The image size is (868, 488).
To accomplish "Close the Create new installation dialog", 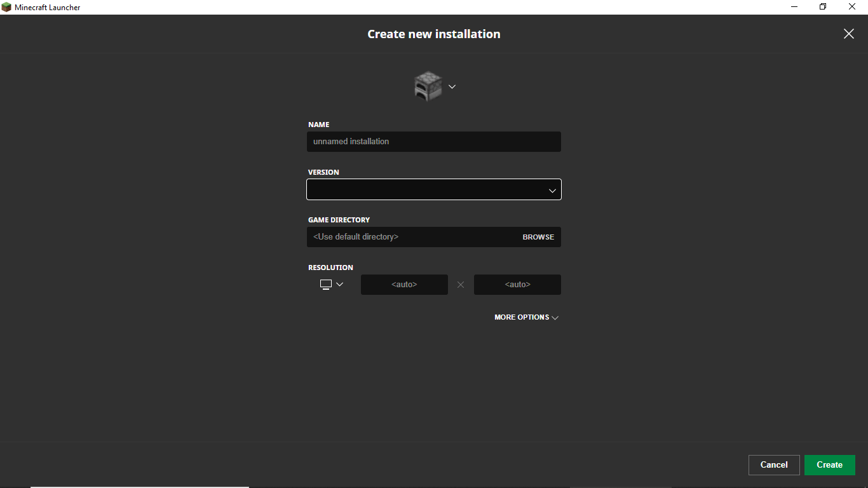I will (x=848, y=34).
